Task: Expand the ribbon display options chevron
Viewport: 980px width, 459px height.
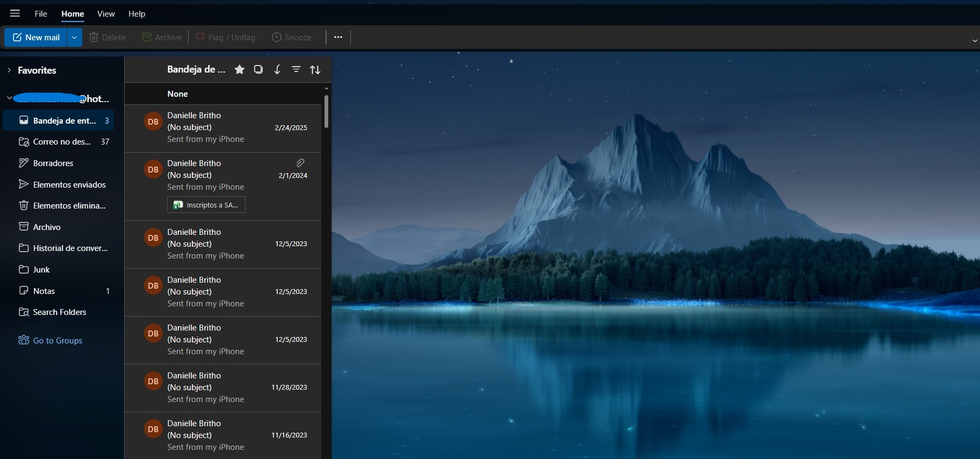Action: click(x=975, y=41)
